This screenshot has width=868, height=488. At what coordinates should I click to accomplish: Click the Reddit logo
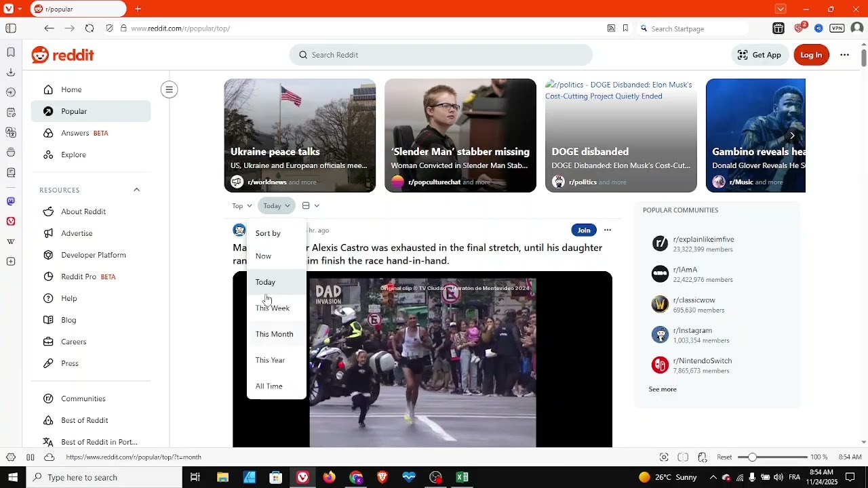coord(63,55)
